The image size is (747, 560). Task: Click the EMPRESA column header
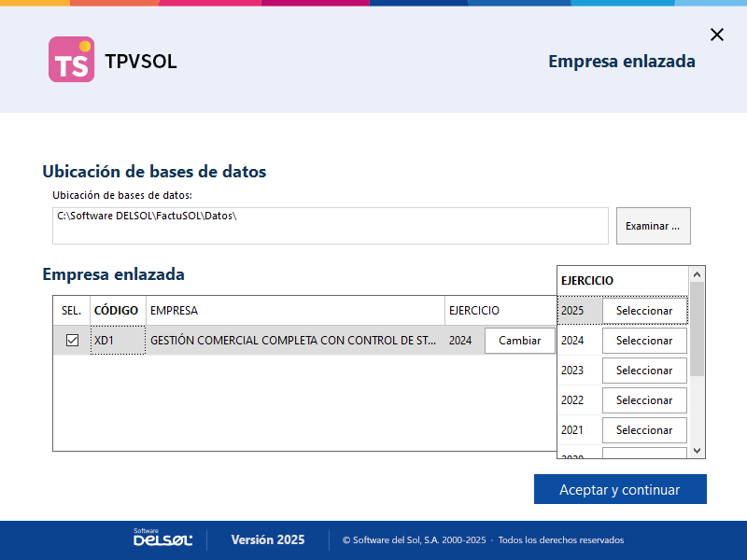[295, 311]
